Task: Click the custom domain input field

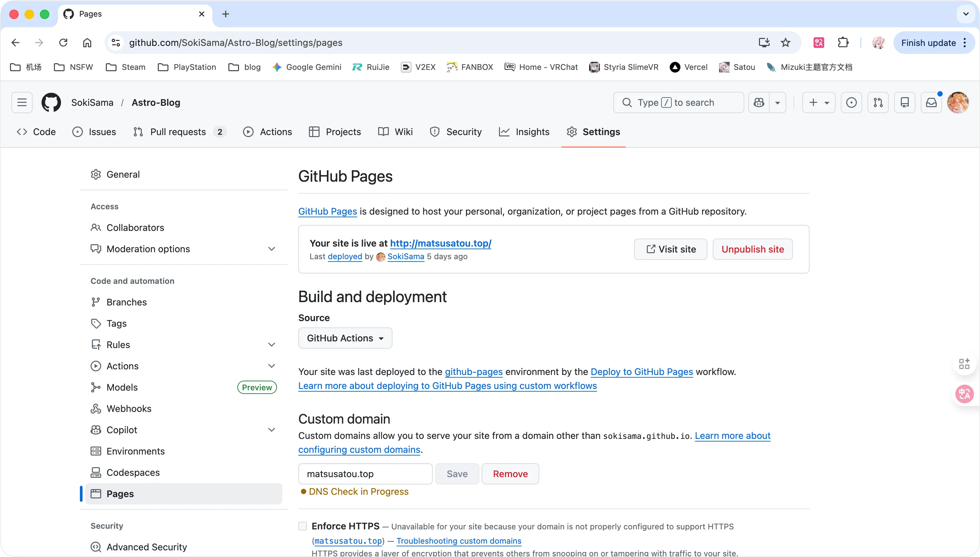Action: [x=365, y=474]
